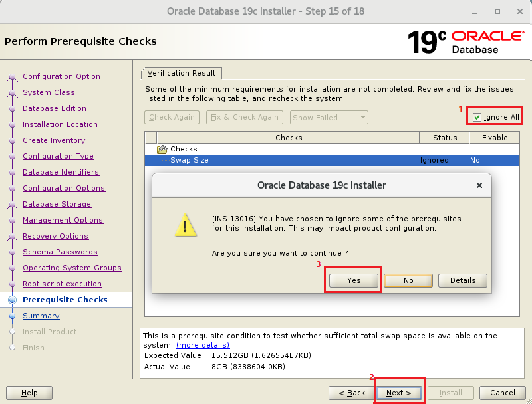Click the Check Again button
Screen dimensions: 532x404
pos(172,117)
